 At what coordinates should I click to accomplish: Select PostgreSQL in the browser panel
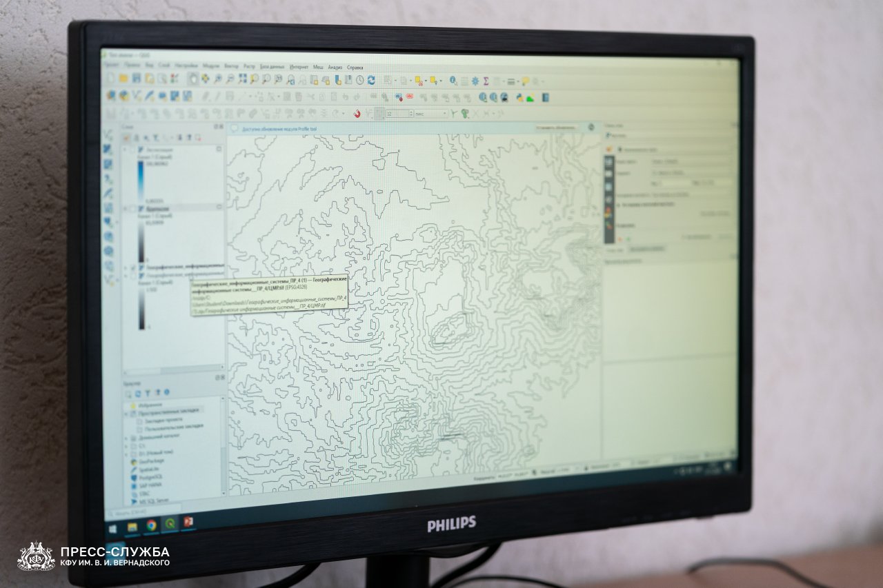149,477
